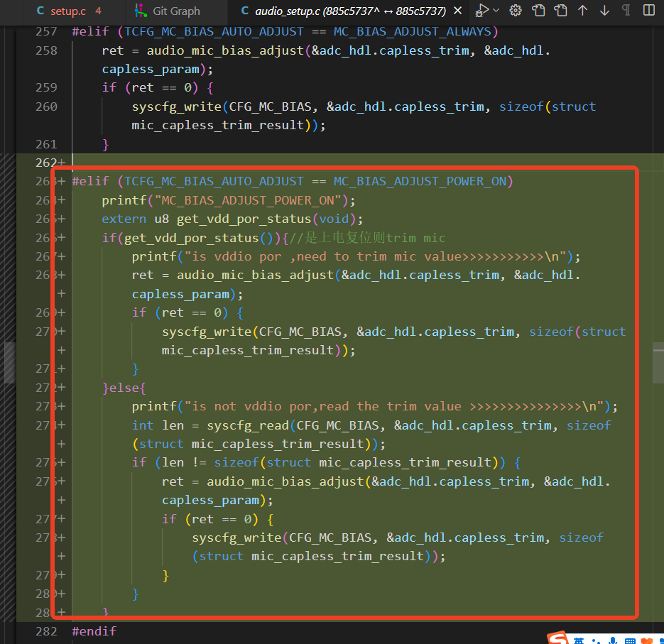Open the Sogou soft keyboard icon
The width and height of the screenshot is (664, 644).
click(630, 640)
